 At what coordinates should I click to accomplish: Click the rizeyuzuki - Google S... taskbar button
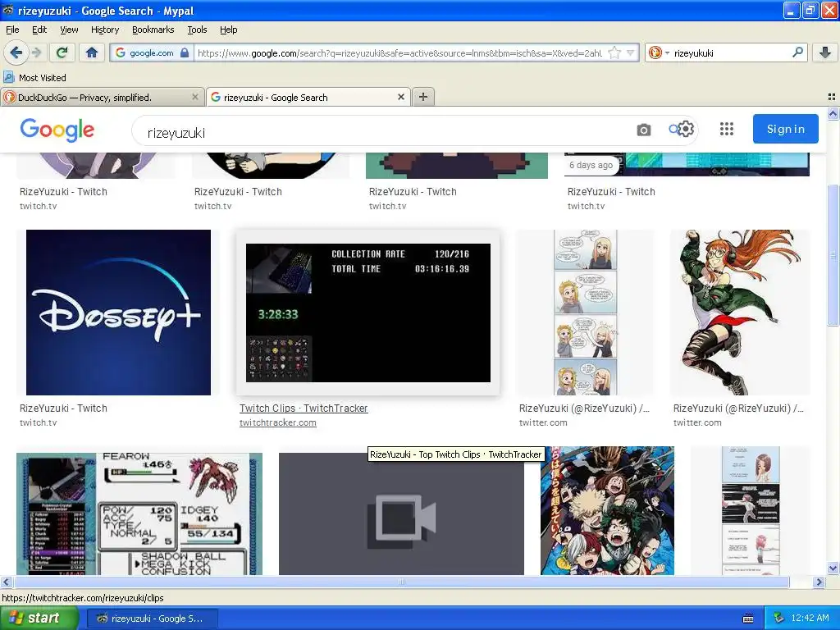153,619
